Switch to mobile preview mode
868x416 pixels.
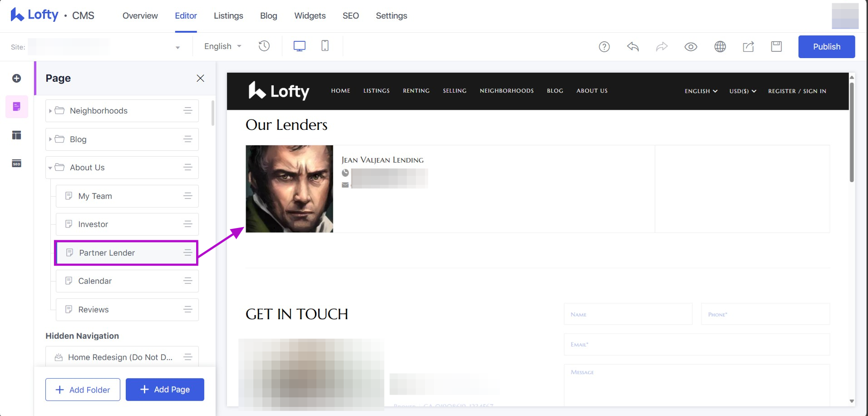(x=325, y=46)
